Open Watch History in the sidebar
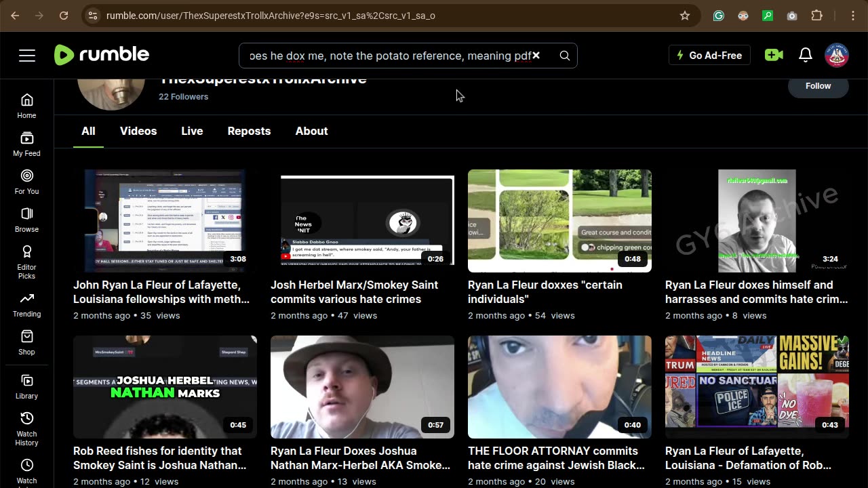 click(x=27, y=428)
